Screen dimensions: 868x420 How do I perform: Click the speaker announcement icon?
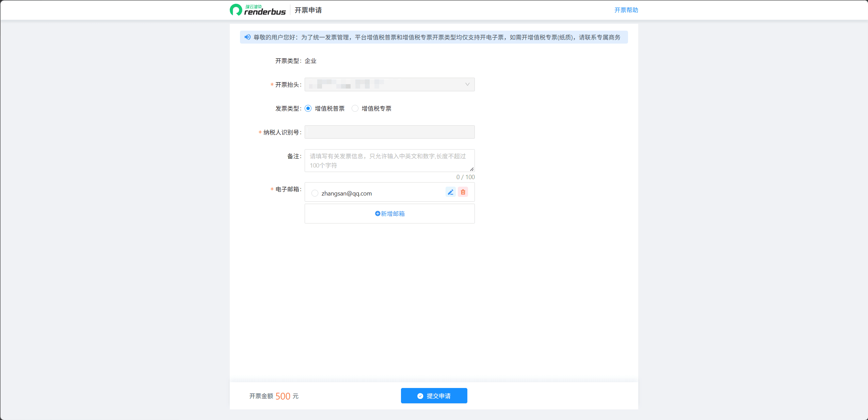coord(247,37)
